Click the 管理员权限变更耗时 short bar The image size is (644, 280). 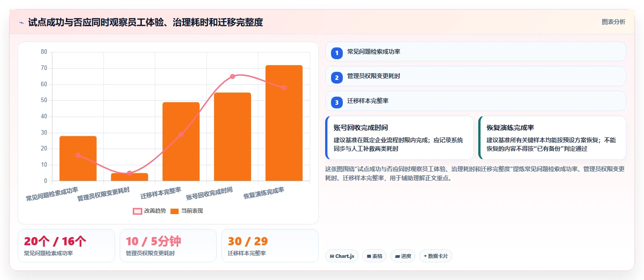130,177
